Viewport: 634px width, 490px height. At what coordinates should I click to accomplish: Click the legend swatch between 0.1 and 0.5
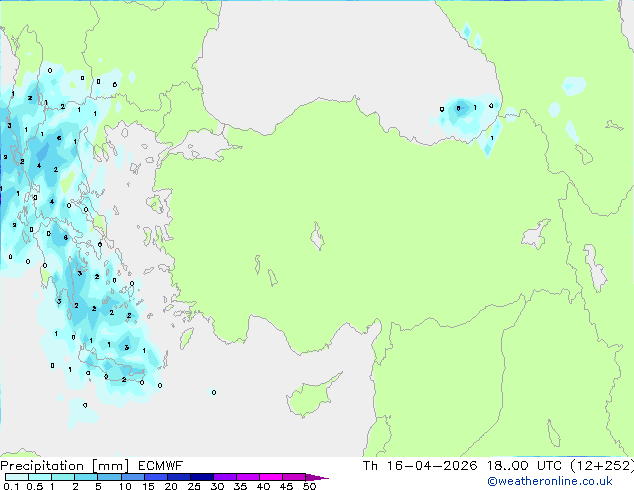pos(17,477)
